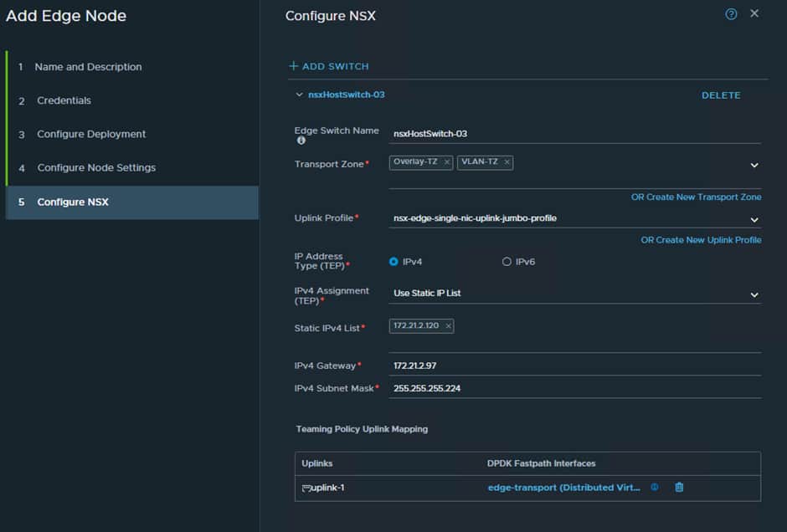
Task: Click the Static IPv4 List input area
Action: coord(574,335)
